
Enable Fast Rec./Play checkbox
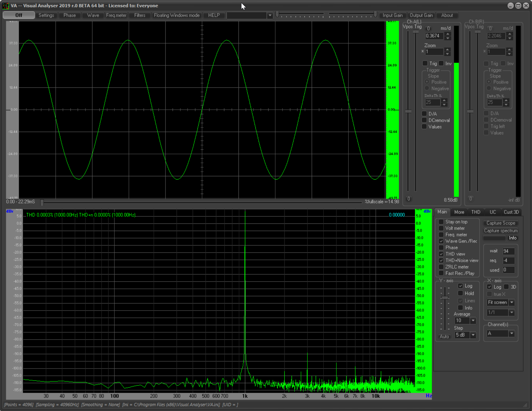click(441, 273)
